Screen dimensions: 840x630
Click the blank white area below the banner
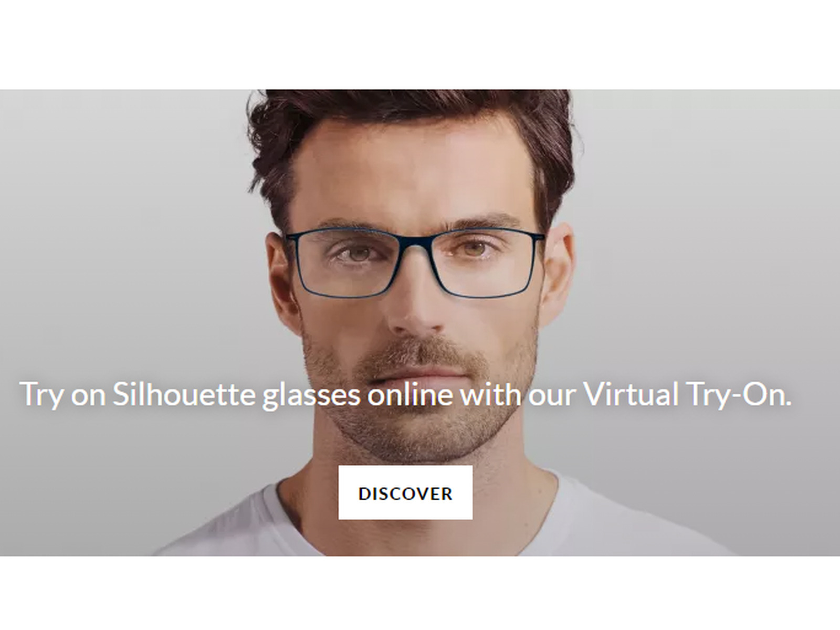[420, 593]
